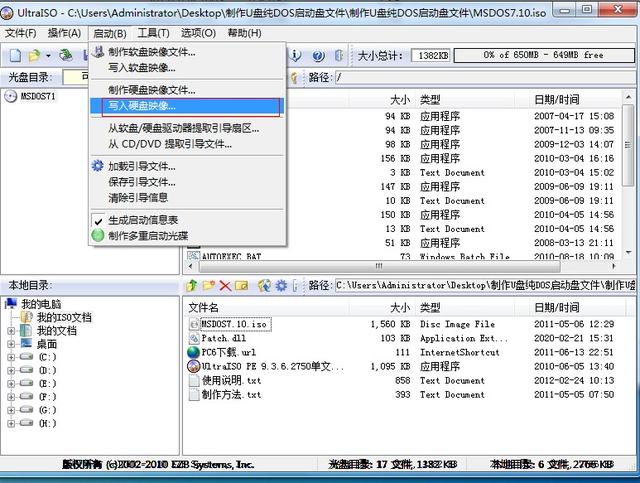Expand the (E:) drive node

tap(11, 384)
